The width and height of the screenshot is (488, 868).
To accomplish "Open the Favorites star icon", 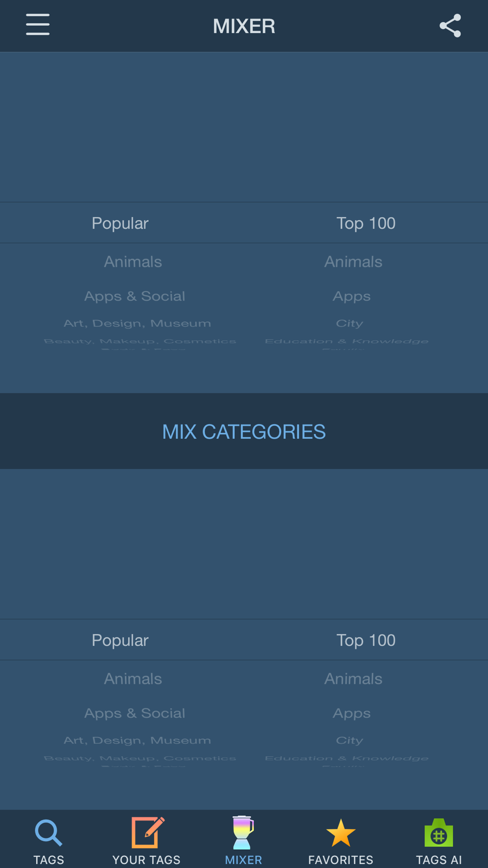I will (341, 833).
